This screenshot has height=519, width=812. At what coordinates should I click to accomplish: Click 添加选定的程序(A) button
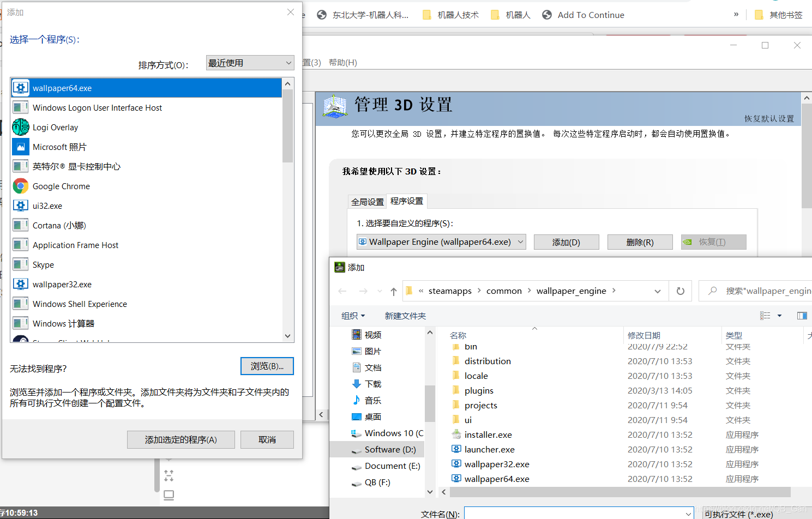coord(181,439)
